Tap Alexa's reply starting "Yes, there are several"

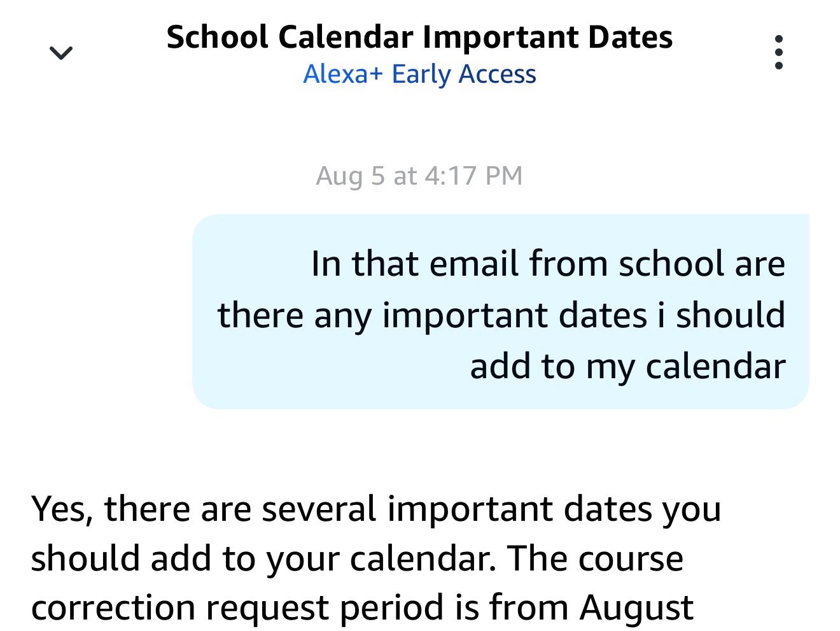[x=375, y=509]
